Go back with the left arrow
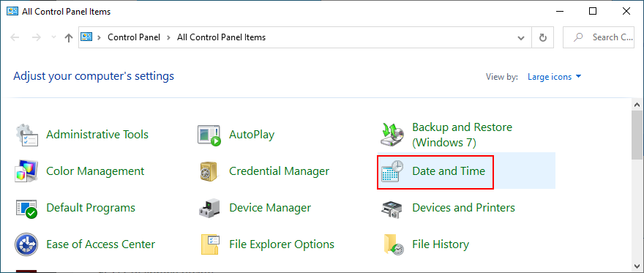The image size is (644, 273). [x=15, y=37]
